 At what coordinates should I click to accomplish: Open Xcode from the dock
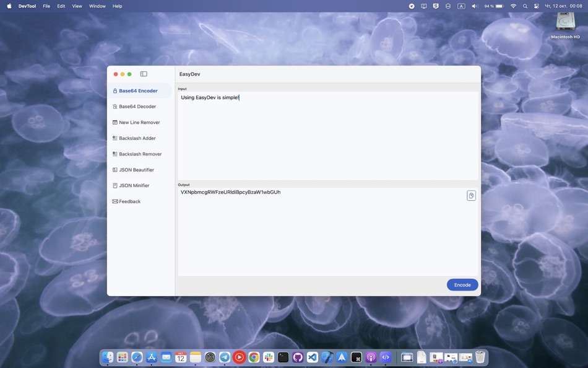pyautogui.click(x=327, y=357)
